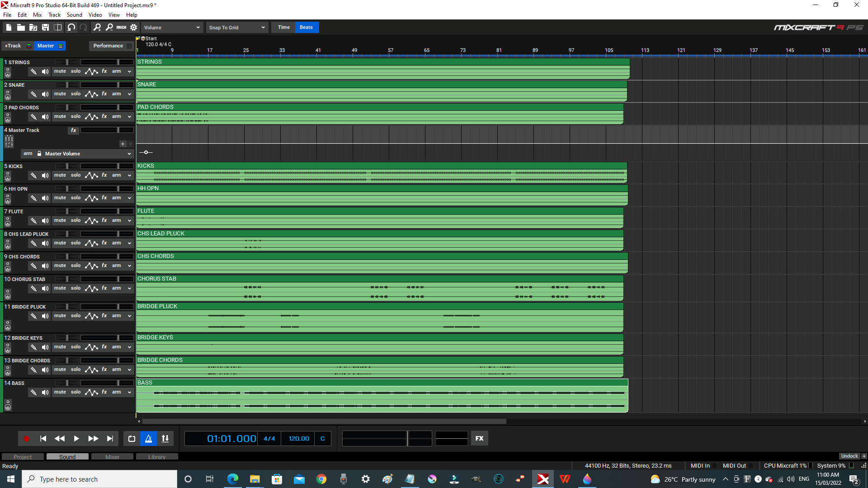
Task: Switch timeline to Time mode
Action: pos(284,27)
